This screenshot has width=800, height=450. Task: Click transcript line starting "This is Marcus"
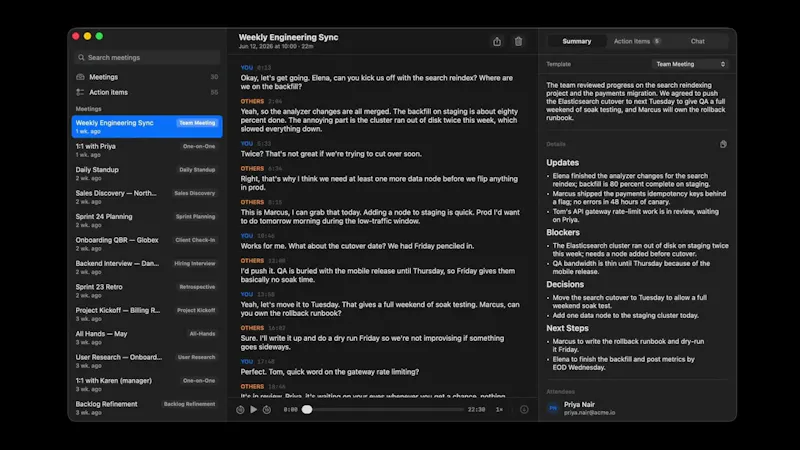380,217
